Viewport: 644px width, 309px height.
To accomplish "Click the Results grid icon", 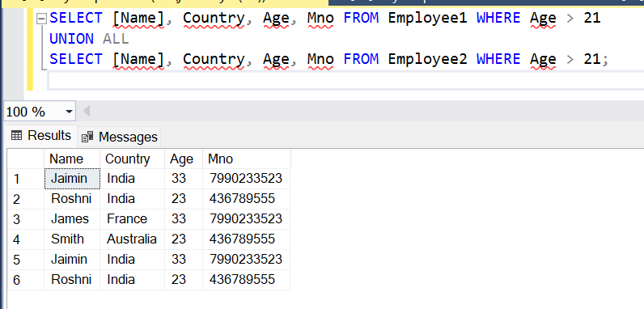I will 16,136.
